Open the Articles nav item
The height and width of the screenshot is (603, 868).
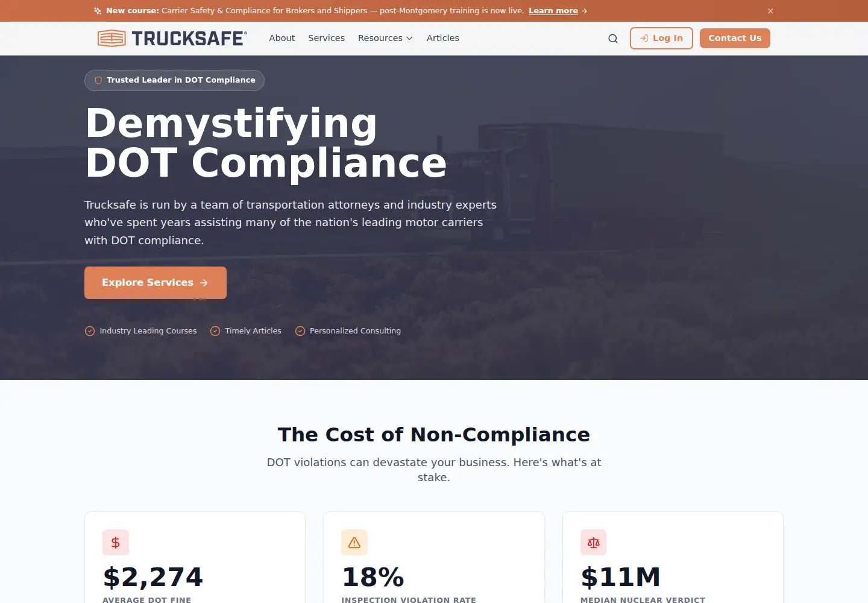click(443, 38)
